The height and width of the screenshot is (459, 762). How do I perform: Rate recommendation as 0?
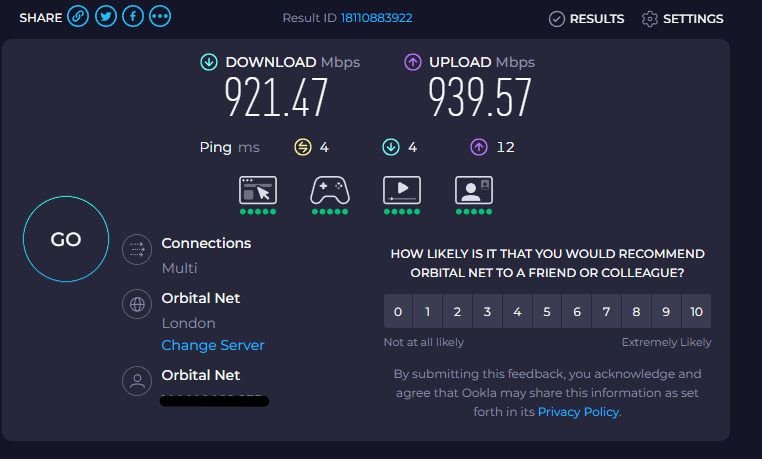click(x=398, y=311)
